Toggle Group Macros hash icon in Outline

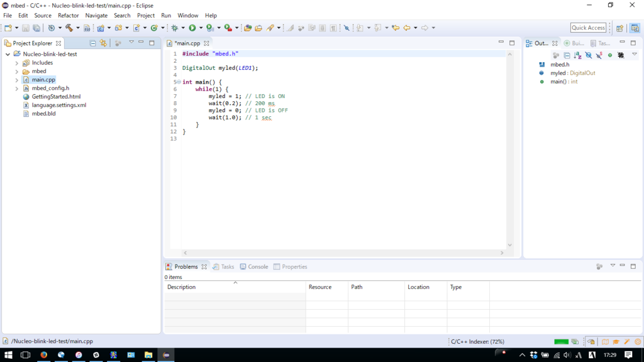621,55
